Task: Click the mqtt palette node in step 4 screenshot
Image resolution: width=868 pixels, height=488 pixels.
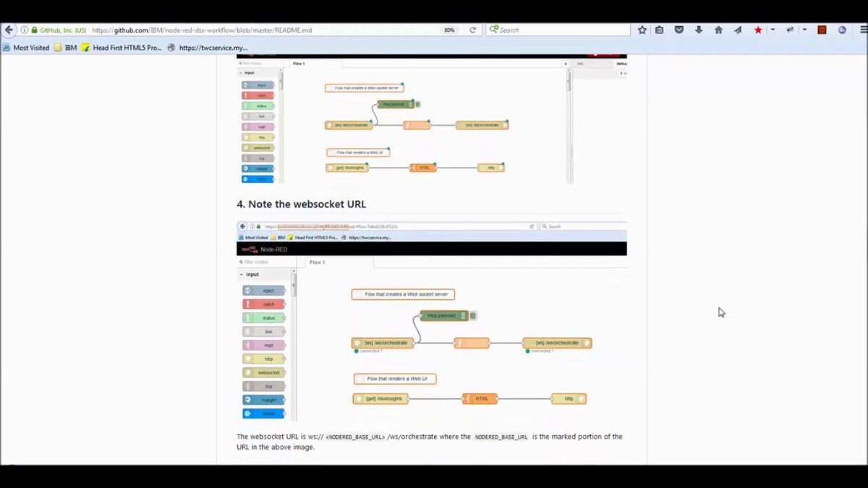Action: coord(264,346)
